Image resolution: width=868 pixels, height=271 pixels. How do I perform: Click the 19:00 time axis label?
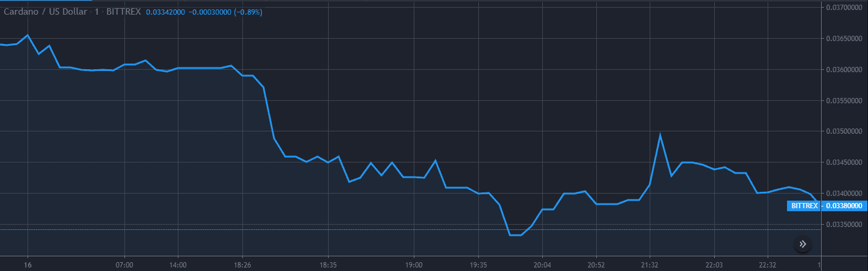[x=414, y=265]
